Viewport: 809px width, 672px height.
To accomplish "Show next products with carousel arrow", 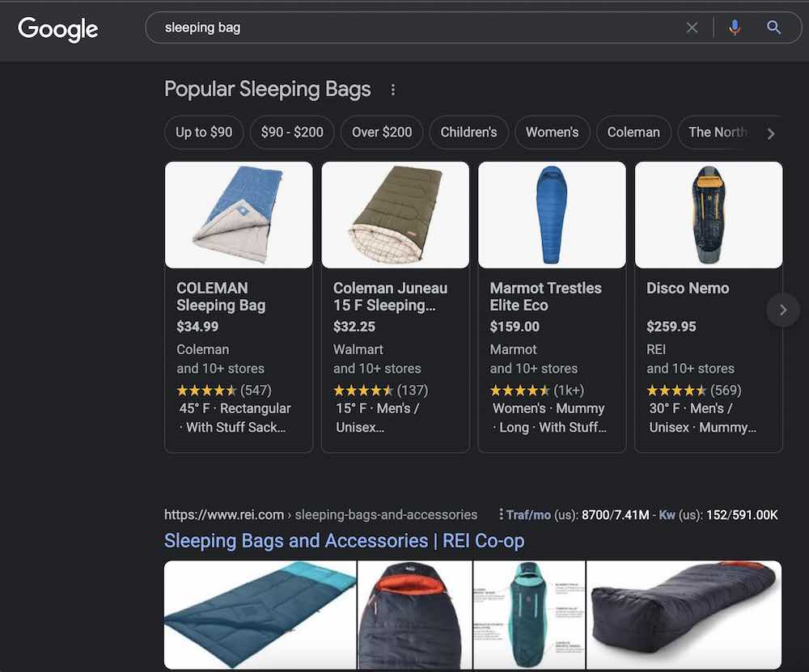I will [782, 310].
